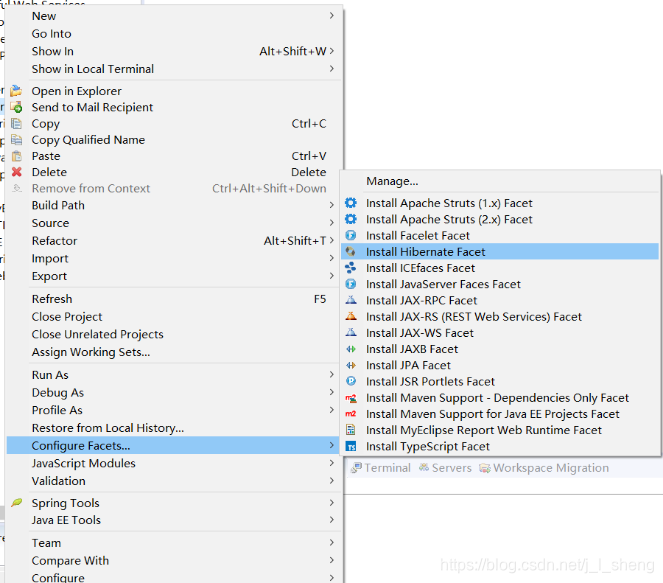
Task: Open the Debug As submenu
Action: click(173, 392)
